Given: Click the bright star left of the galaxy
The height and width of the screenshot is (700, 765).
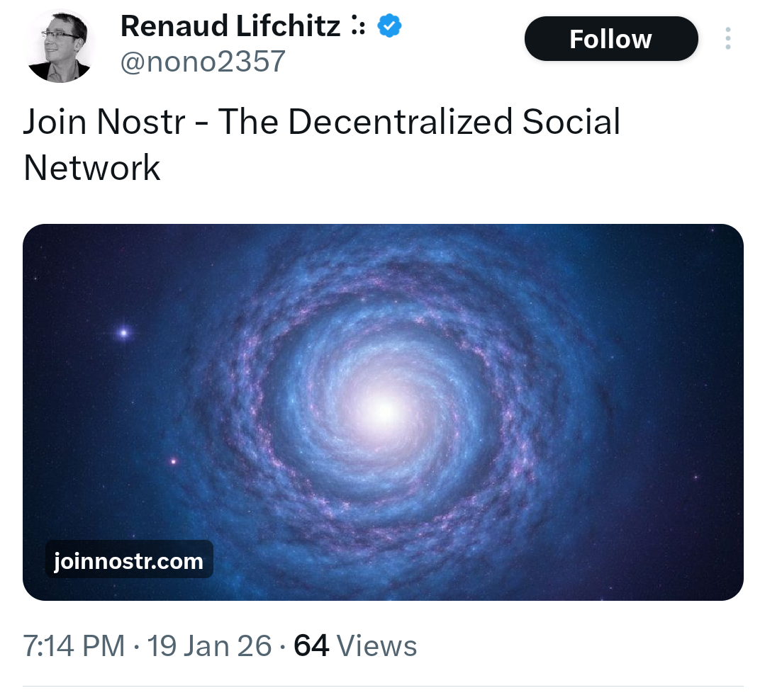Looking at the screenshot, I should coord(124,332).
